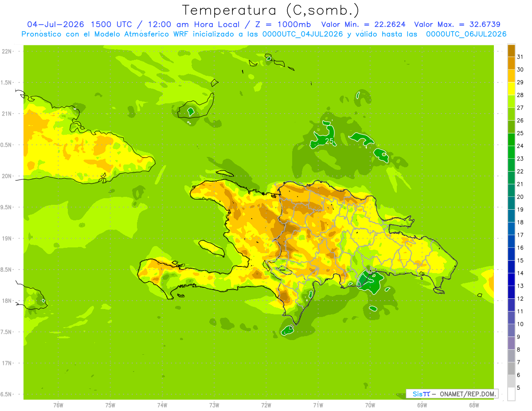Pick the brown legend swatch above 31
Viewport: 532px width, 411px height.
pyautogui.click(x=511, y=51)
